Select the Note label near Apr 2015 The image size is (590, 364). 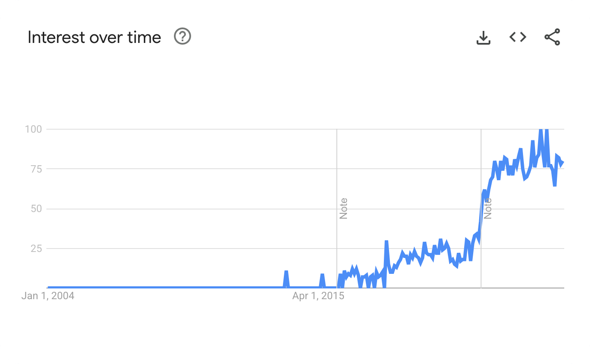click(x=343, y=209)
